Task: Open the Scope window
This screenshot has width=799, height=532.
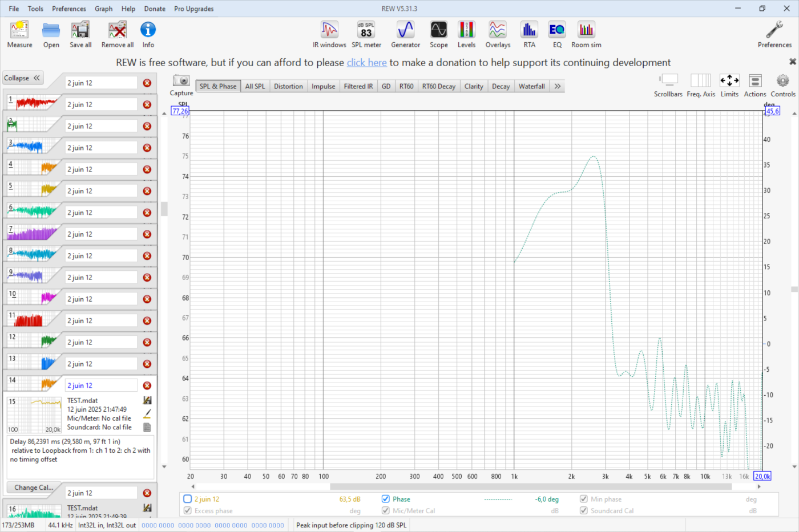Action: coord(438,34)
